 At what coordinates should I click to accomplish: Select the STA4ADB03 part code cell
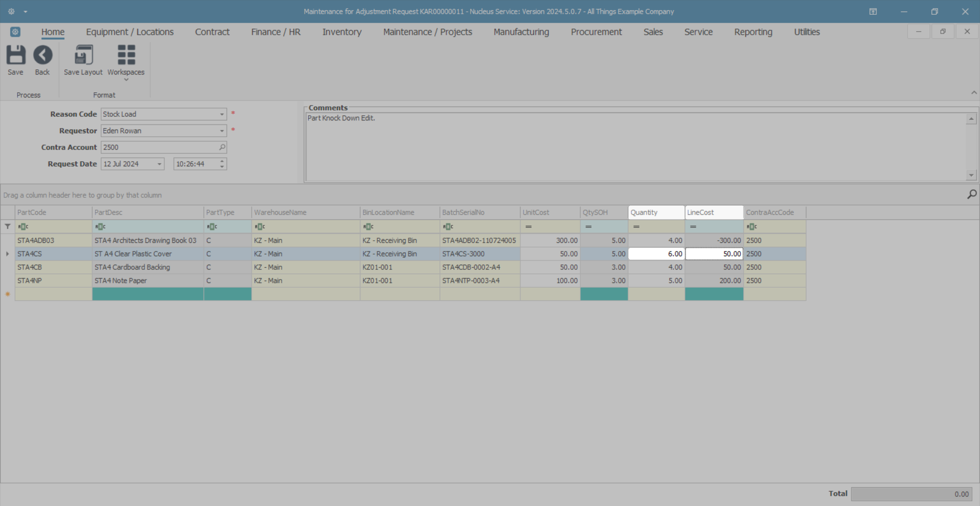(54, 240)
